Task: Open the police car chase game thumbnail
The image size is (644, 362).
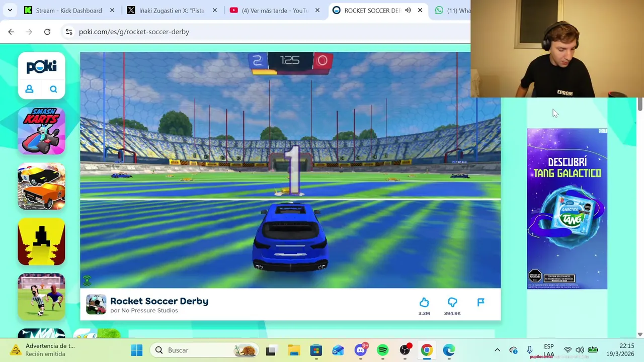Action: [x=41, y=186]
